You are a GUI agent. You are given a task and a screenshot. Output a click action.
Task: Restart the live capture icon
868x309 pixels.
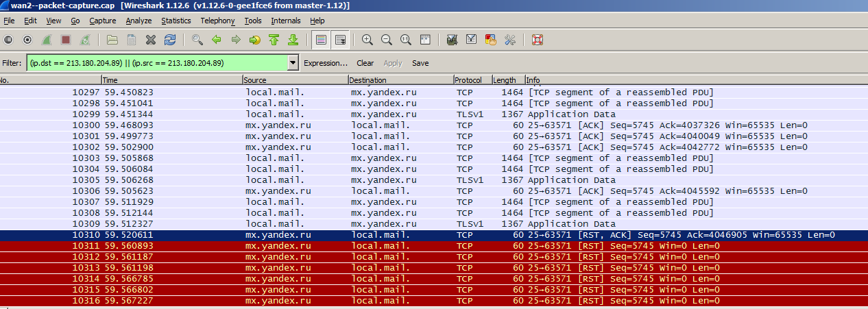85,40
